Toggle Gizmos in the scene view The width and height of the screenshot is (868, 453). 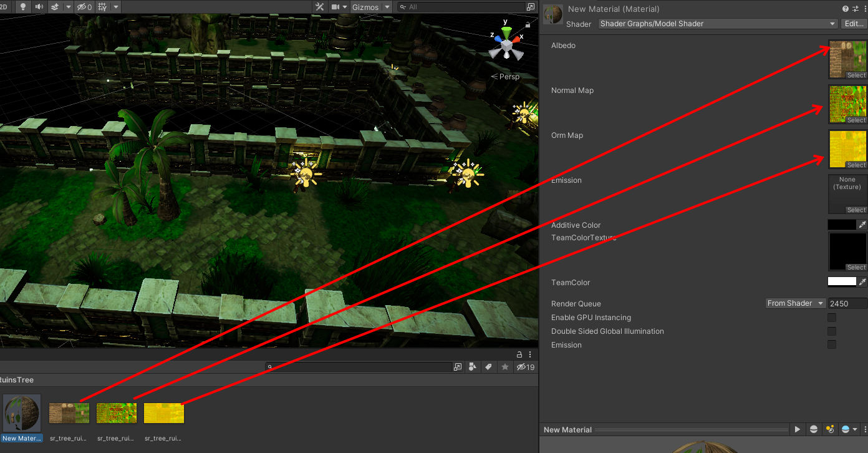(x=365, y=7)
